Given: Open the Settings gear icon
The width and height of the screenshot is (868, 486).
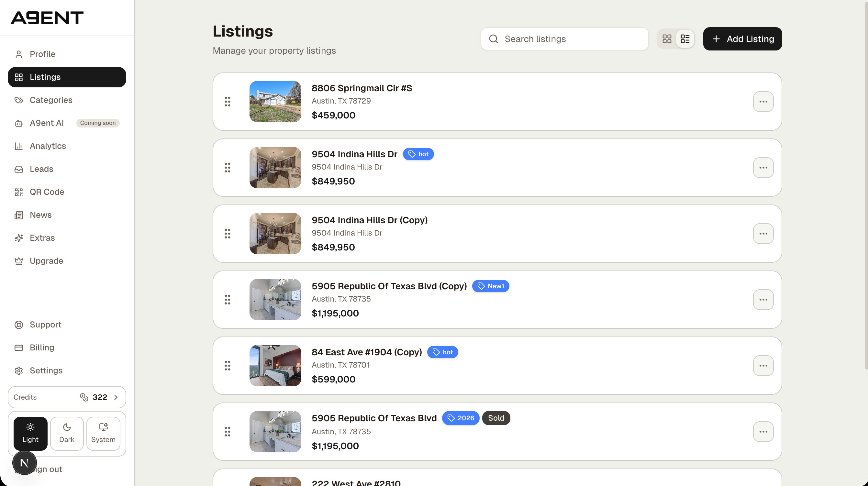Looking at the screenshot, I should coord(18,370).
